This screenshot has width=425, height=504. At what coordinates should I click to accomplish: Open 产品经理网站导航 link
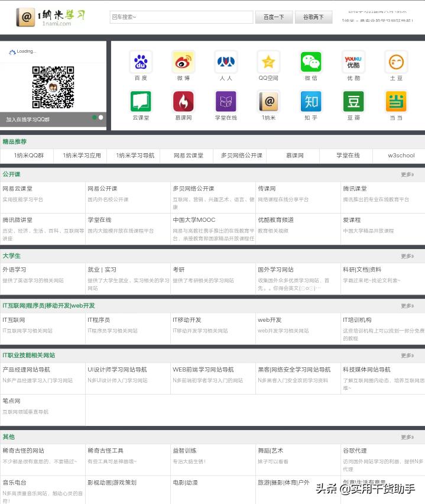point(26,370)
